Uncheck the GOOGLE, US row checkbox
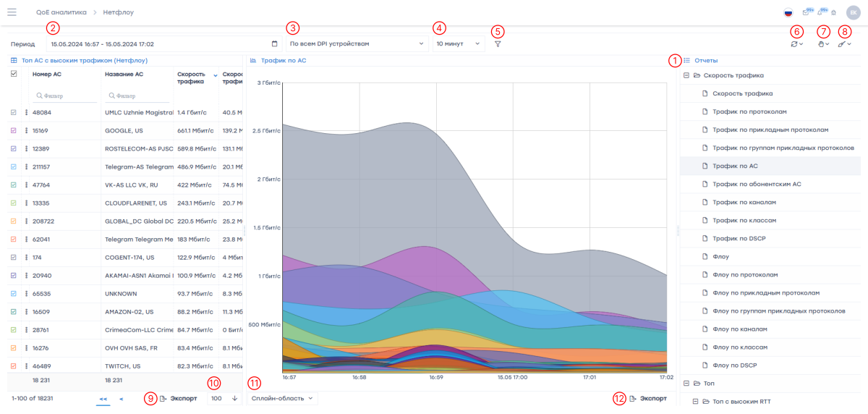 coord(14,130)
